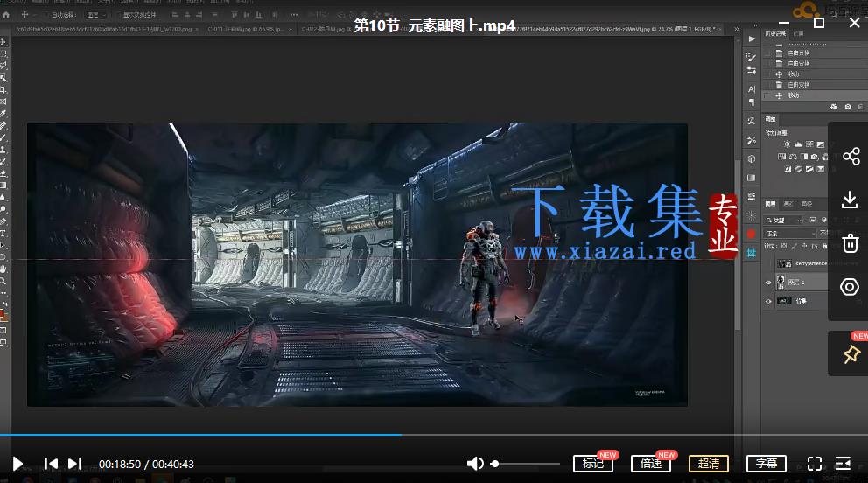Click the pin icon with NEW badge
Viewport: 868px width, 483px height.
coord(850,354)
